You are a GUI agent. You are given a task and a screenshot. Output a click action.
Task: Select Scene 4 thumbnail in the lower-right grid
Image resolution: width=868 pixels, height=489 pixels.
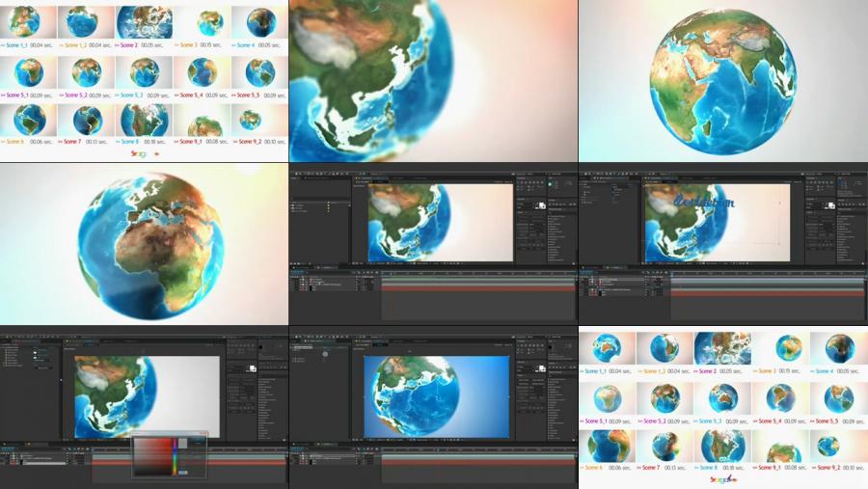pos(838,348)
